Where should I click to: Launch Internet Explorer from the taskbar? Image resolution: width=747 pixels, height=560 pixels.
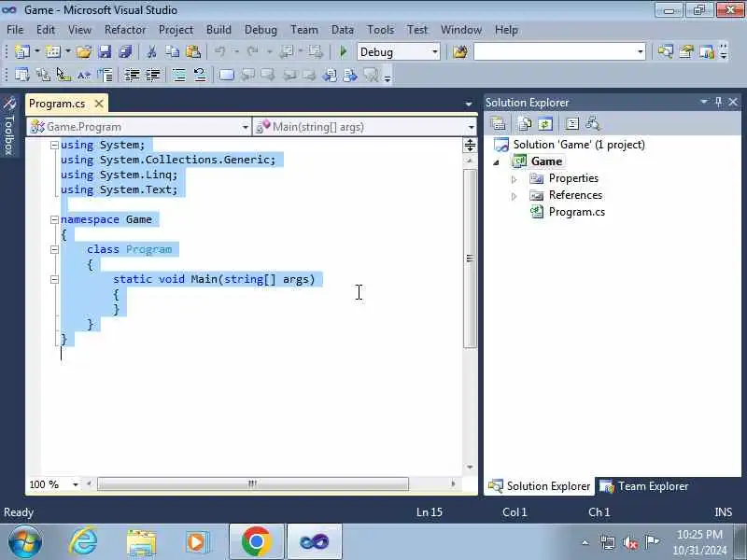click(83, 542)
